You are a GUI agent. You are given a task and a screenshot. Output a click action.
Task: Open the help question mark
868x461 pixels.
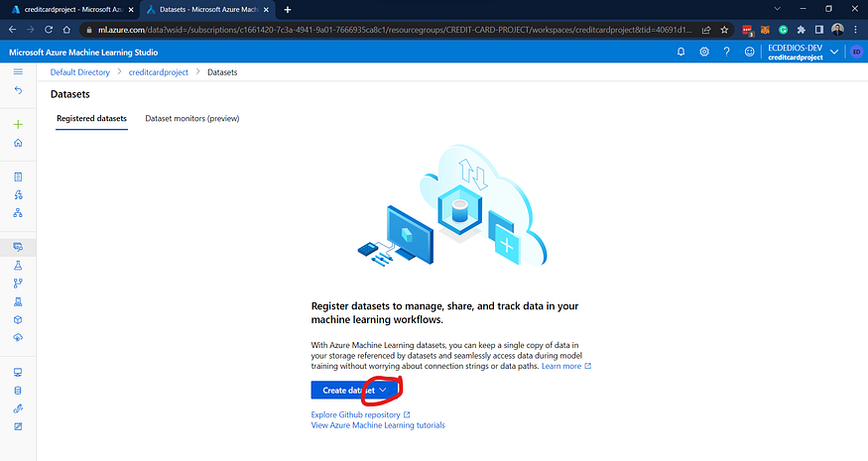(726, 52)
